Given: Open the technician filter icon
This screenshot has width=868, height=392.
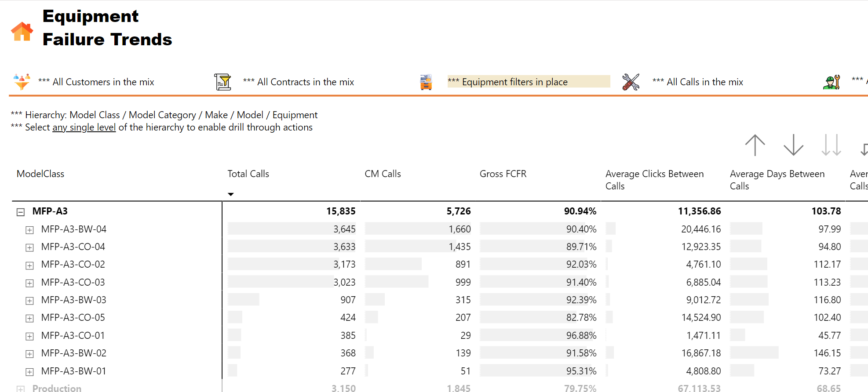Looking at the screenshot, I should 832,82.
